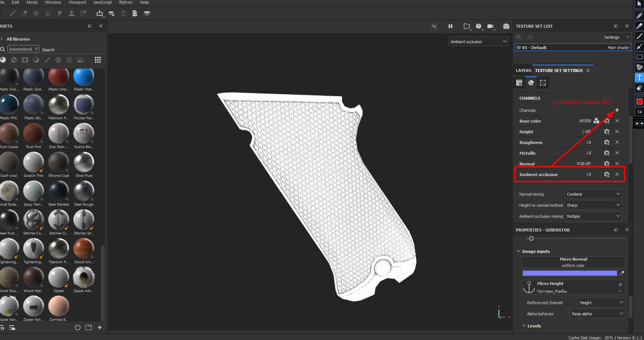Pick the Micro Normal color with the eyedropper
Viewport: 644px width, 340px height.
(x=622, y=273)
